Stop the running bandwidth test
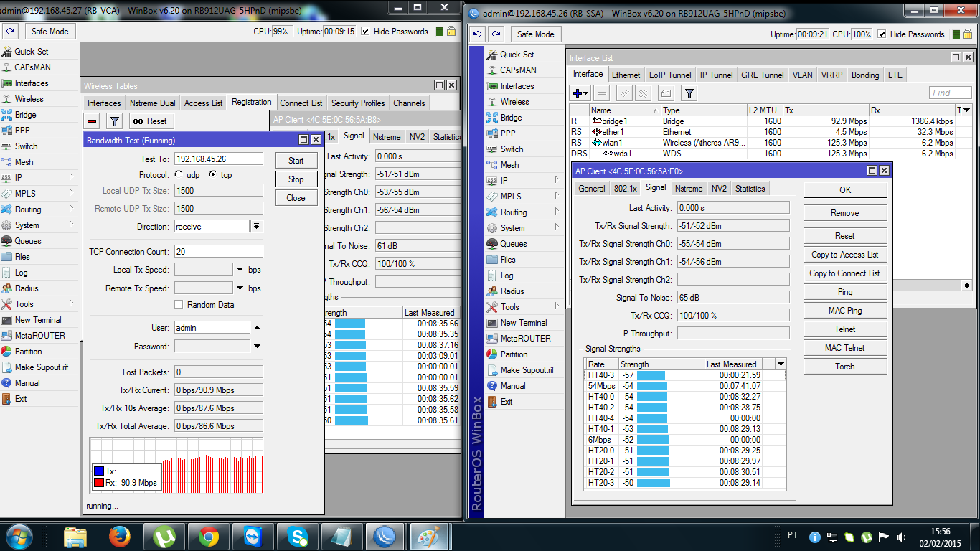980x551 pixels. click(x=296, y=179)
